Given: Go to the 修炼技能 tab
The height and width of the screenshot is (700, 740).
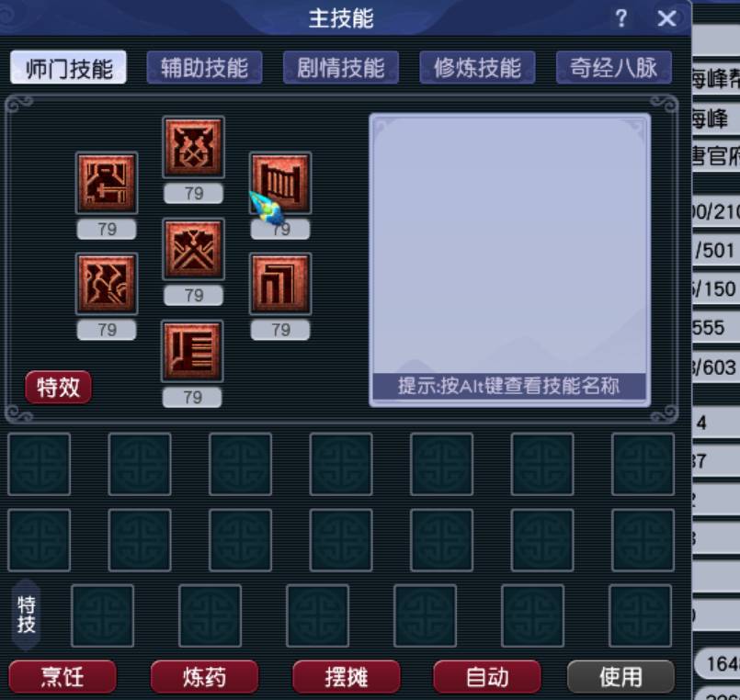Looking at the screenshot, I should [477, 68].
